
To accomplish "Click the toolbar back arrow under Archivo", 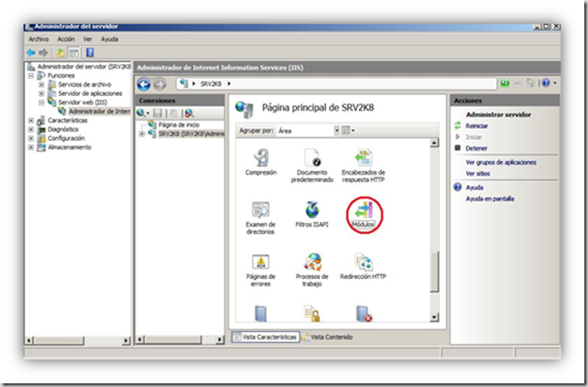I will [x=31, y=53].
